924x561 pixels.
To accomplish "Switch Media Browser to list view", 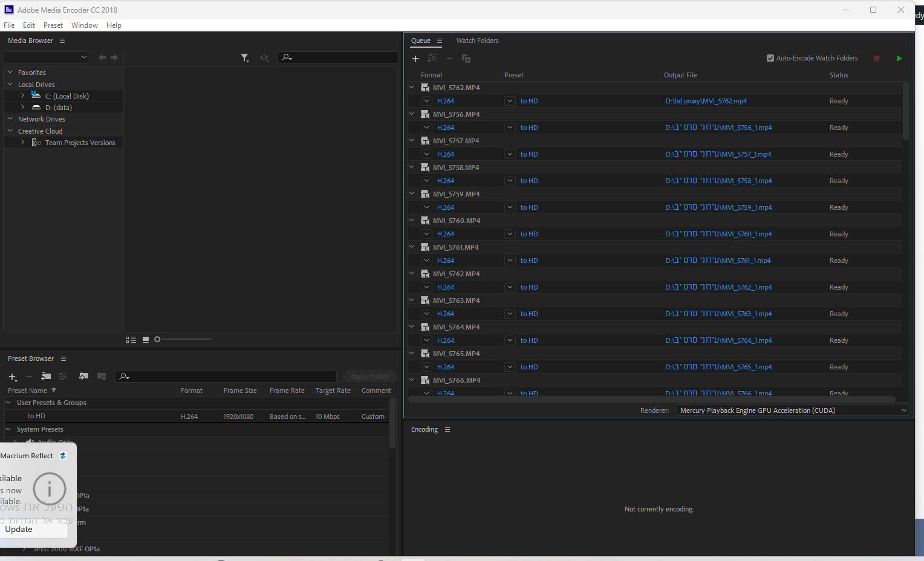I will coord(131,340).
